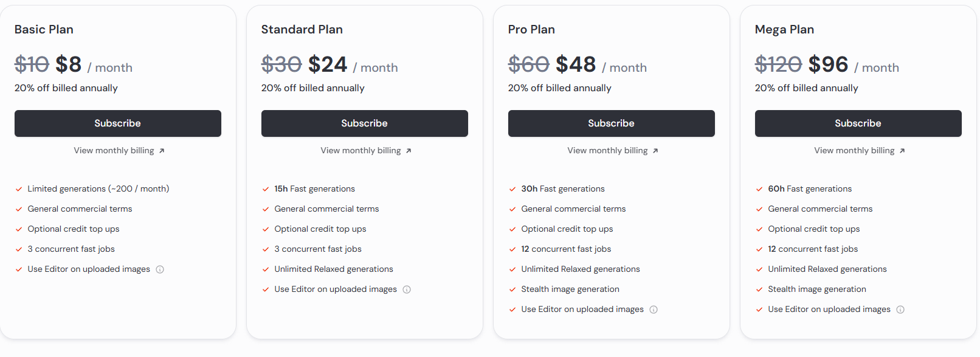Viewport: 980px width, 357px height.
Task: Subscribe to the Basic Plan
Action: coord(118,123)
